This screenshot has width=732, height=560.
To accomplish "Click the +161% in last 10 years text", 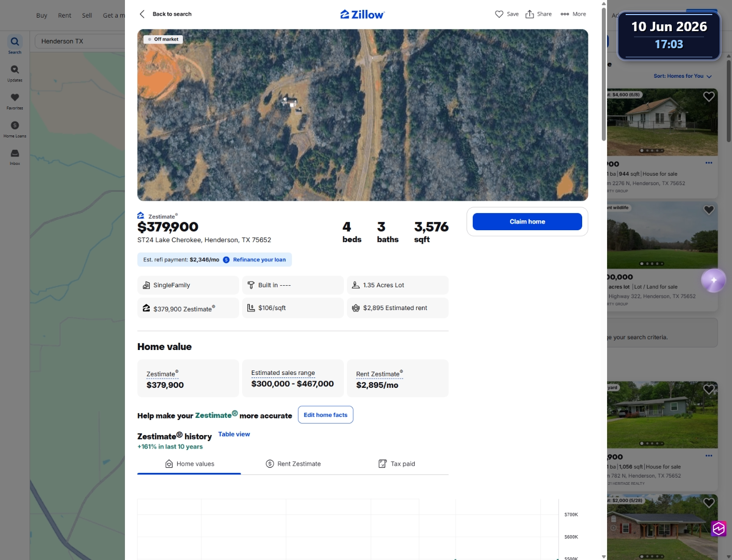I will pos(170,447).
